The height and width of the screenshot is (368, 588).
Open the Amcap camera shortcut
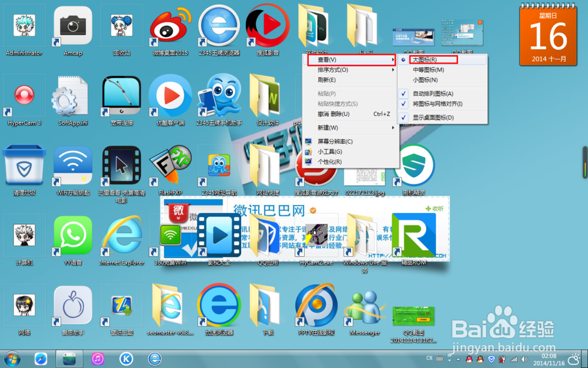pyautogui.click(x=73, y=31)
